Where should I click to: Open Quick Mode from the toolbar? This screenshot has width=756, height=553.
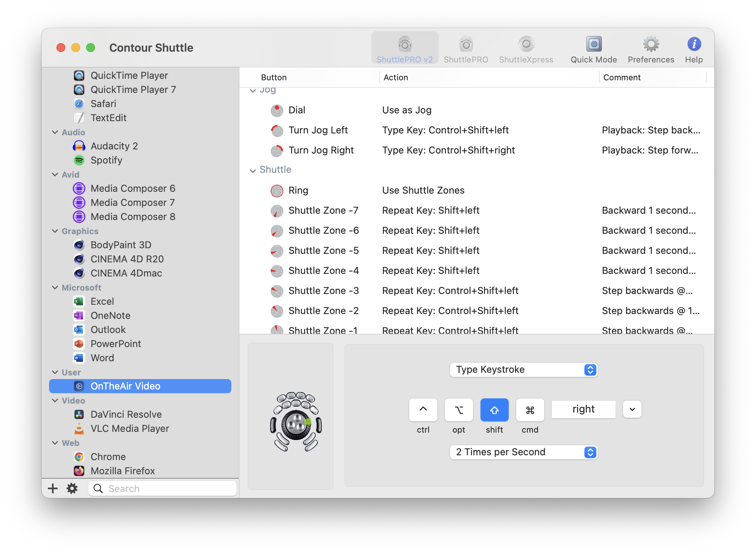tap(594, 49)
